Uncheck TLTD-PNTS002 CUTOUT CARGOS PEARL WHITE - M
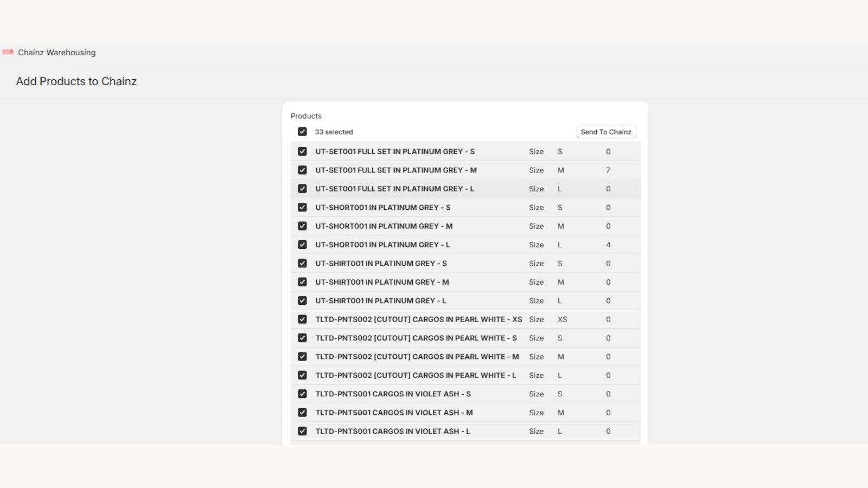 [x=302, y=356]
